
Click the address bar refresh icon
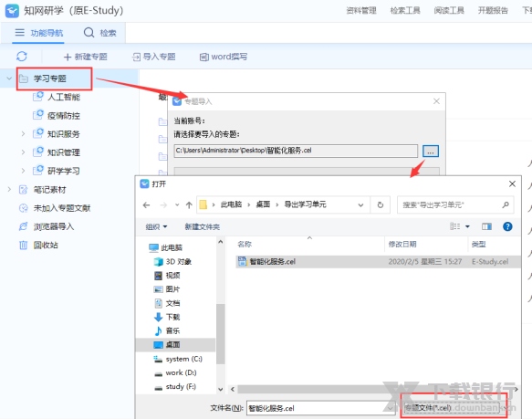381,204
